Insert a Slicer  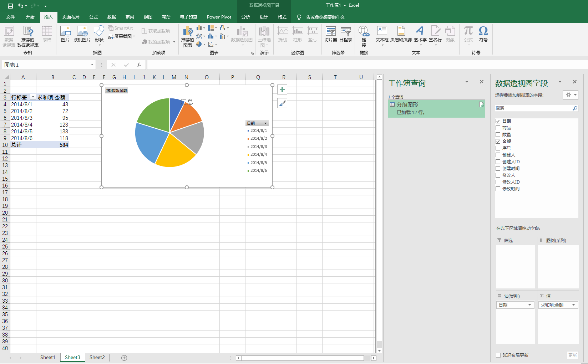330,34
